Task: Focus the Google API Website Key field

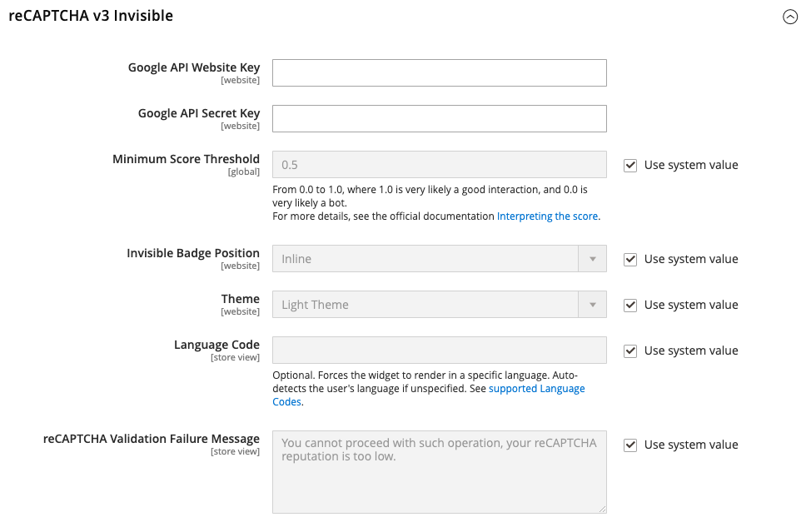Action: (x=439, y=73)
